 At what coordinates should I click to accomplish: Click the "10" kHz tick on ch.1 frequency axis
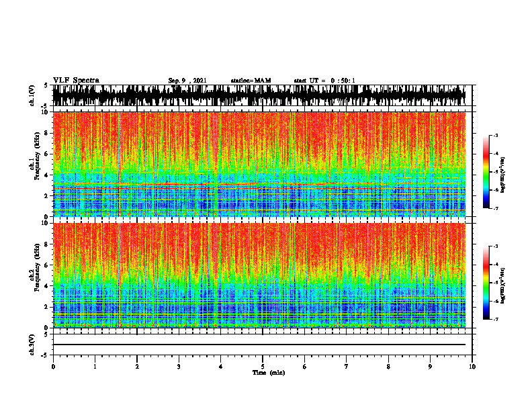(x=46, y=112)
